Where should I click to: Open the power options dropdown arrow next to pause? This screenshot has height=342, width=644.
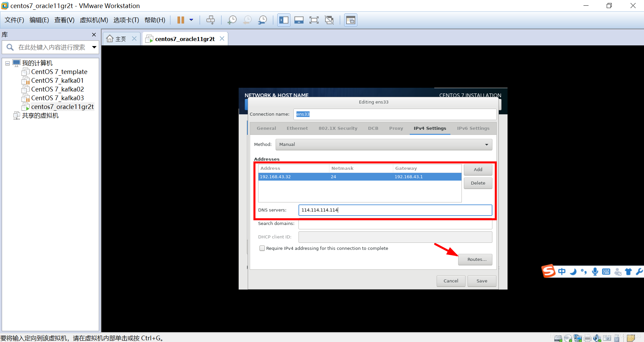click(191, 20)
